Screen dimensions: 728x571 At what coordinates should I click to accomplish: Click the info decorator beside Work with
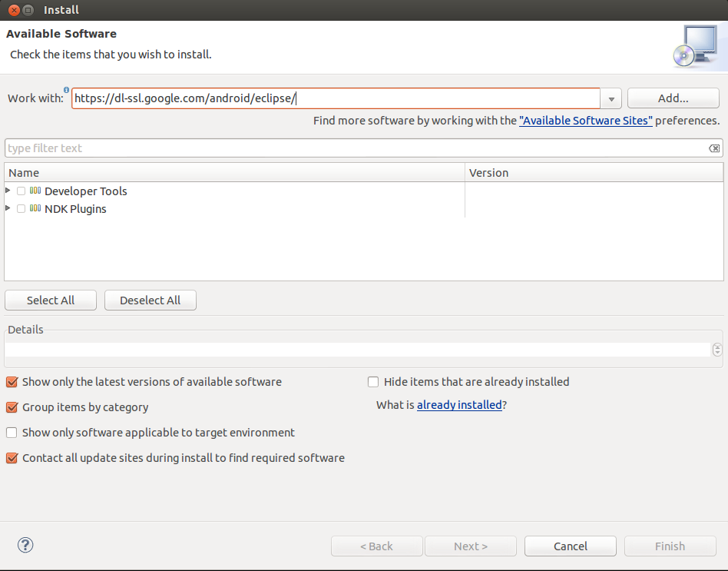click(x=67, y=91)
